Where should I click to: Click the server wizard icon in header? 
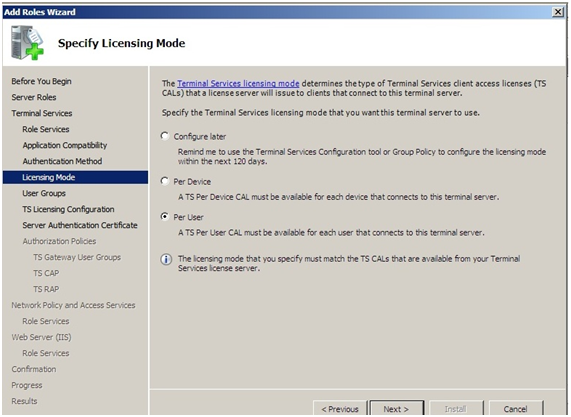click(27, 43)
